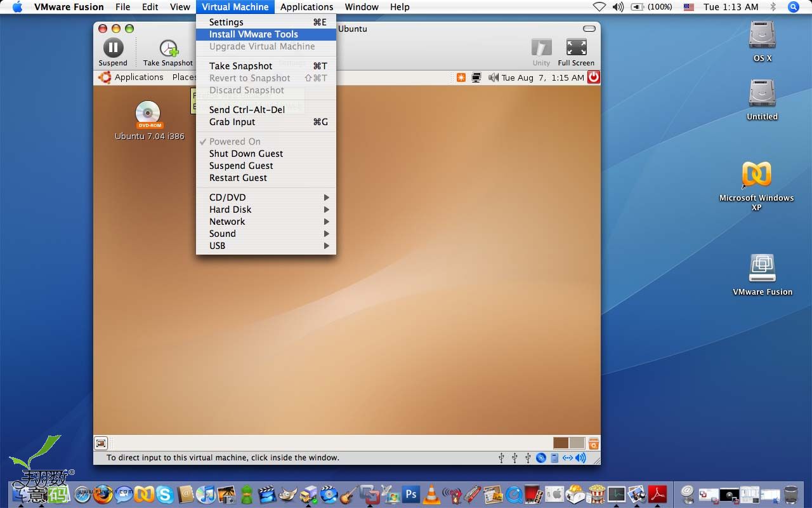This screenshot has width=812, height=508.
Task: Select the brown active workspace
Action: coord(561,443)
